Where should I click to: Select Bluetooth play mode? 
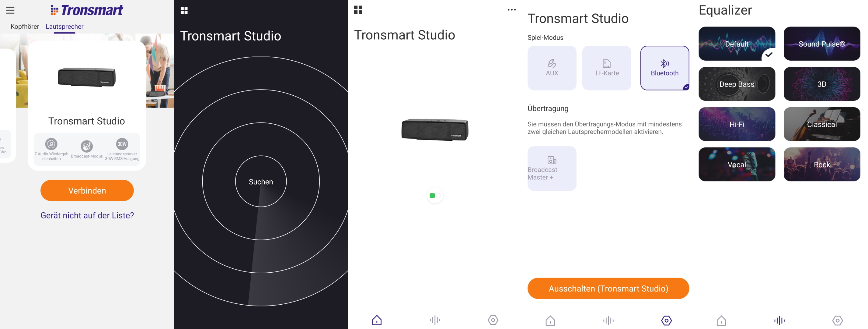[664, 68]
